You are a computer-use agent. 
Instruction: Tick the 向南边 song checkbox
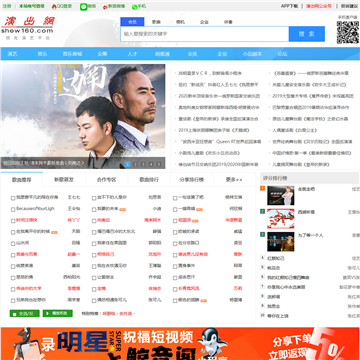coord(94,221)
